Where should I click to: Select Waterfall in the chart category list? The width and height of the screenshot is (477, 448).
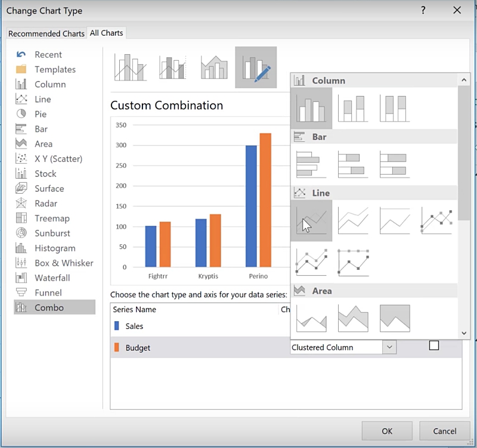pos(52,278)
